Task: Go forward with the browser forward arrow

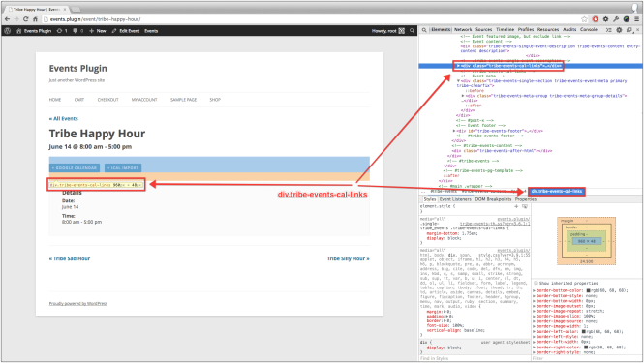Action: tap(16, 19)
